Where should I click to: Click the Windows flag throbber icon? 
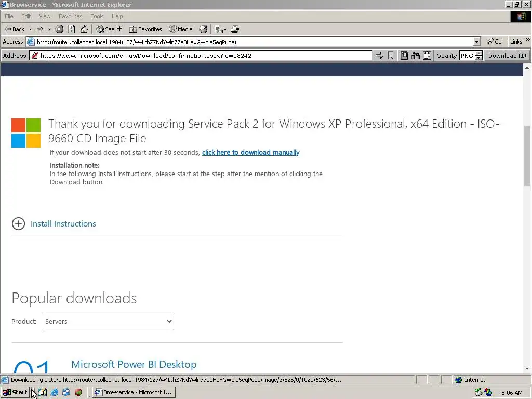pyautogui.click(x=521, y=16)
